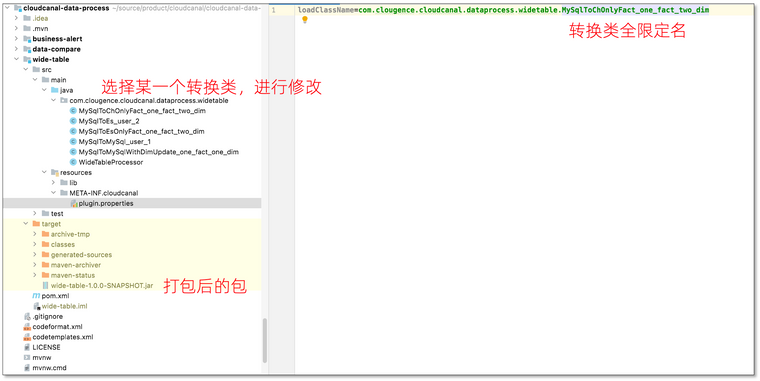The image size is (760, 381).
Task: Collapse the META-INF.cloudcanal folder
Action: (53, 193)
